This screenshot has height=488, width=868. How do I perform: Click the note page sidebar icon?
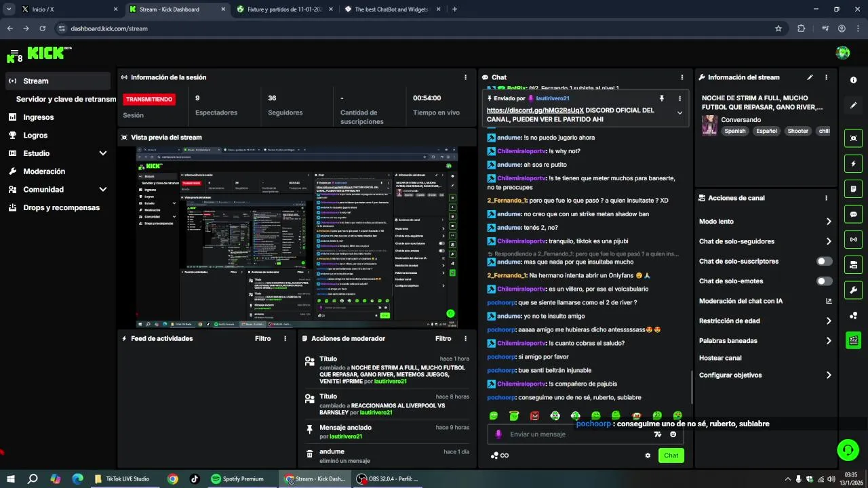pos(853,188)
